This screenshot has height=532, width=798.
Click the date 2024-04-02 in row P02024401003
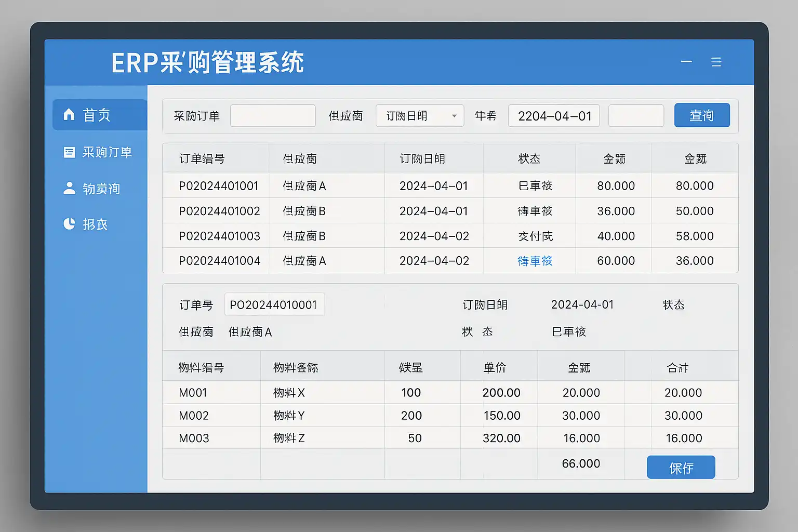point(434,236)
